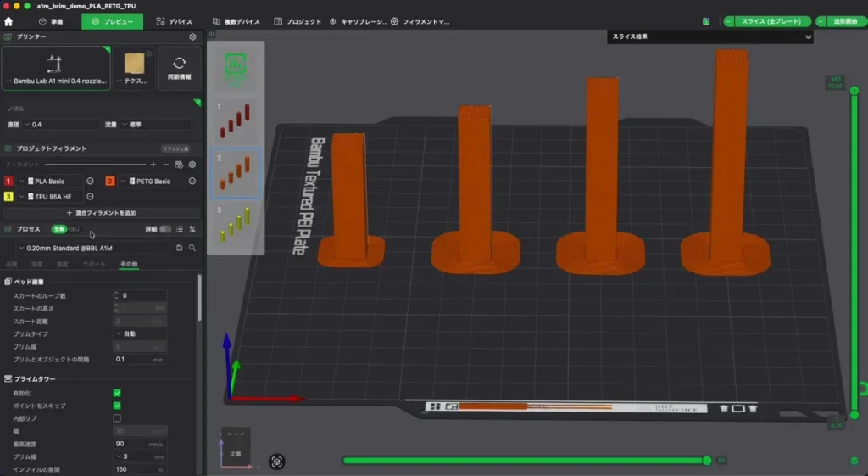The height and width of the screenshot is (476, 868).
Task: Go to the home screen via house icon
Action: 8,21
